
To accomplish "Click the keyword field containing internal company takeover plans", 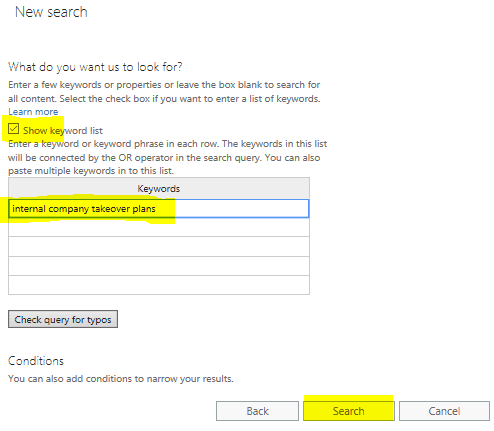I will [159, 209].
